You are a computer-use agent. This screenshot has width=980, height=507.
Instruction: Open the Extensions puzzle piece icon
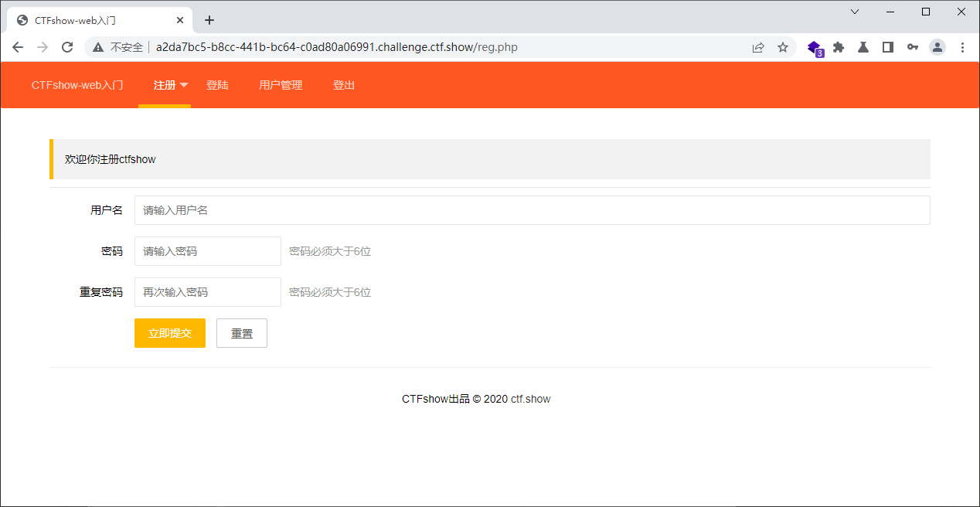tap(839, 47)
